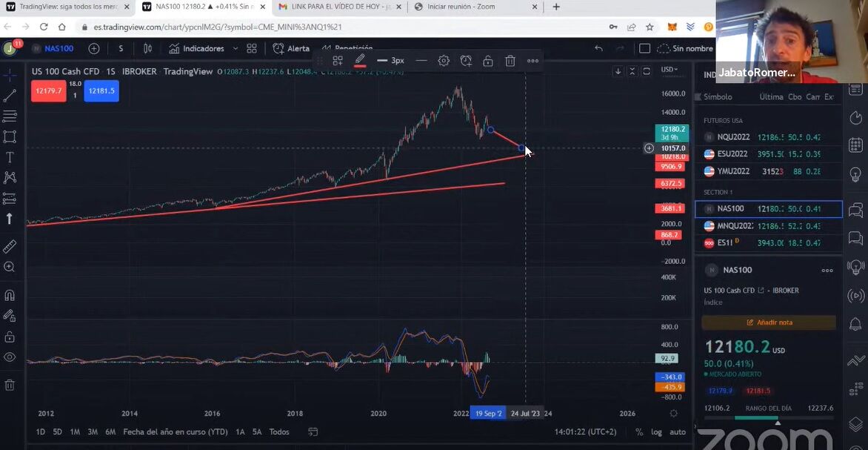Toggle the log scale option

(656, 431)
